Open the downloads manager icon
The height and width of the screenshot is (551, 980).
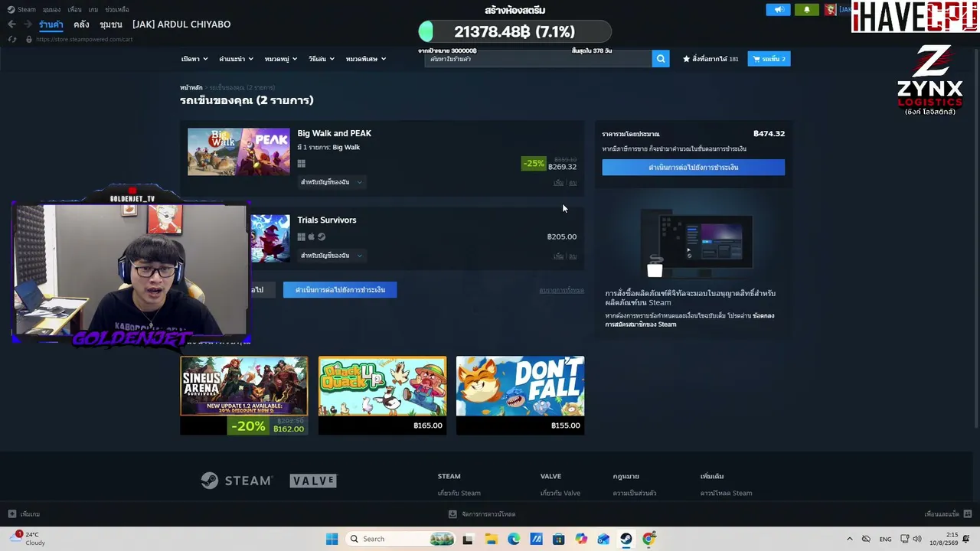pos(452,514)
